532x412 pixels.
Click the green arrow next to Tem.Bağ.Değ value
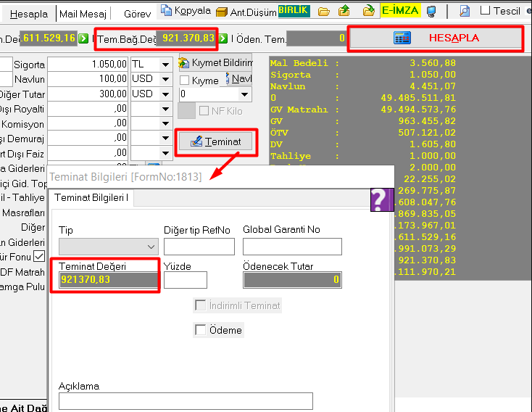click(x=223, y=38)
